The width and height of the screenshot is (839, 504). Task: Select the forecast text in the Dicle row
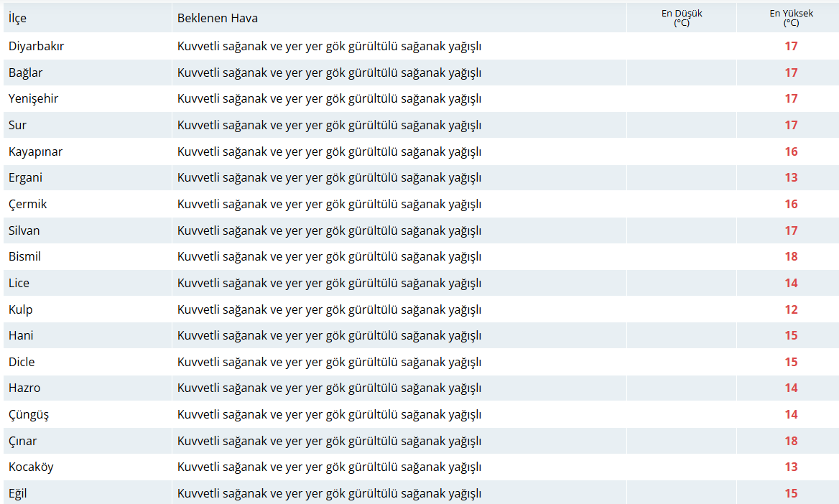click(329, 362)
